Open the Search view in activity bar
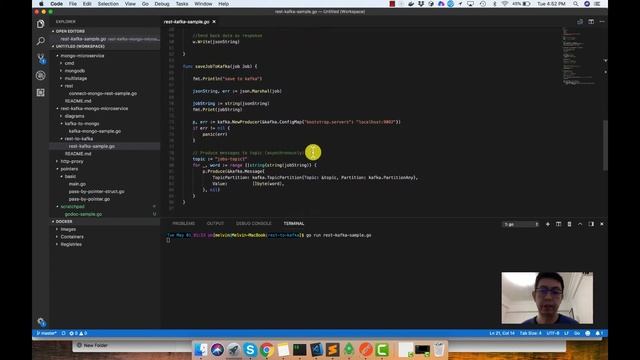Image resolution: width=640 pixels, height=360 pixels. tap(40, 41)
